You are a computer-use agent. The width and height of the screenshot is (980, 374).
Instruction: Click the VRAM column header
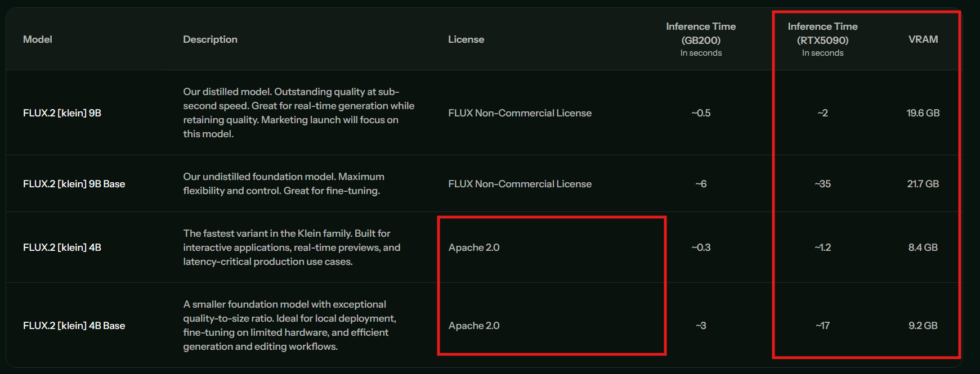click(x=923, y=39)
